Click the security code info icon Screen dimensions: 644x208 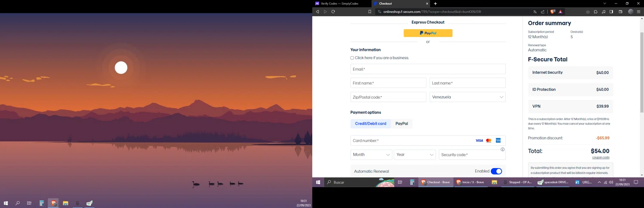pyautogui.click(x=502, y=150)
